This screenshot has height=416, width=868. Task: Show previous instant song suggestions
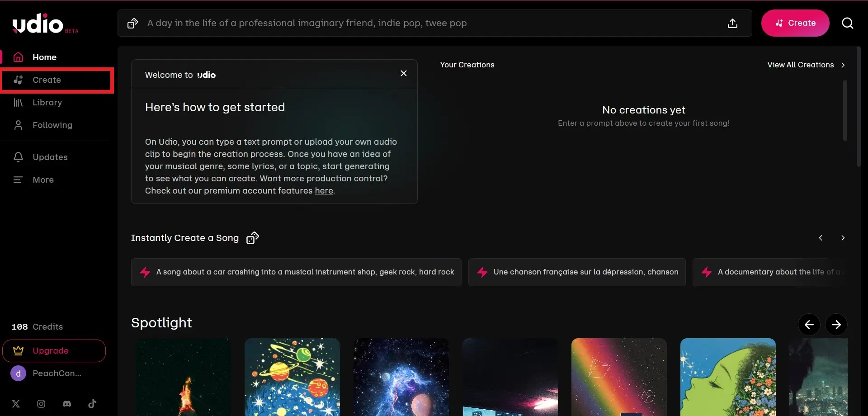tap(821, 238)
